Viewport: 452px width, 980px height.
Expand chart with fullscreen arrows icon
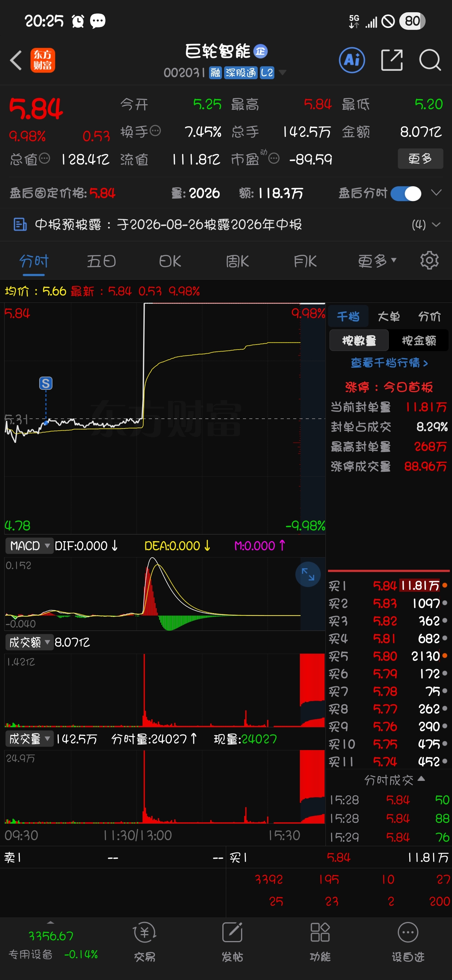click(308, 574)
